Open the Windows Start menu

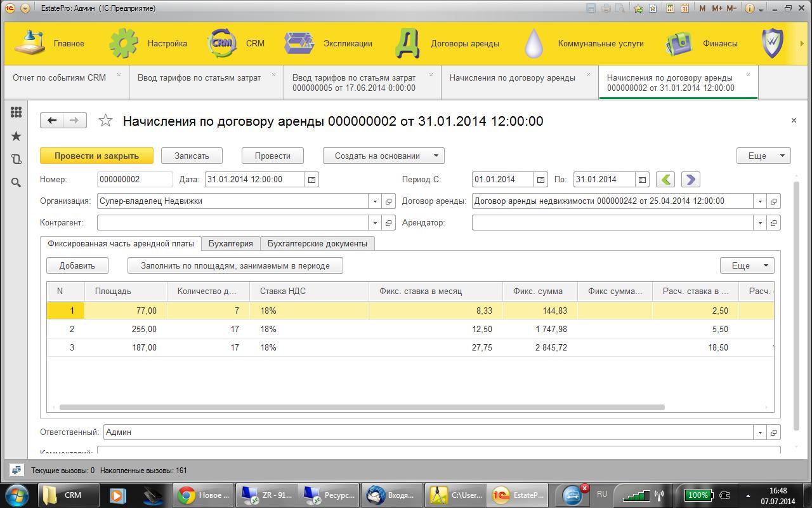tap(17, 494)
